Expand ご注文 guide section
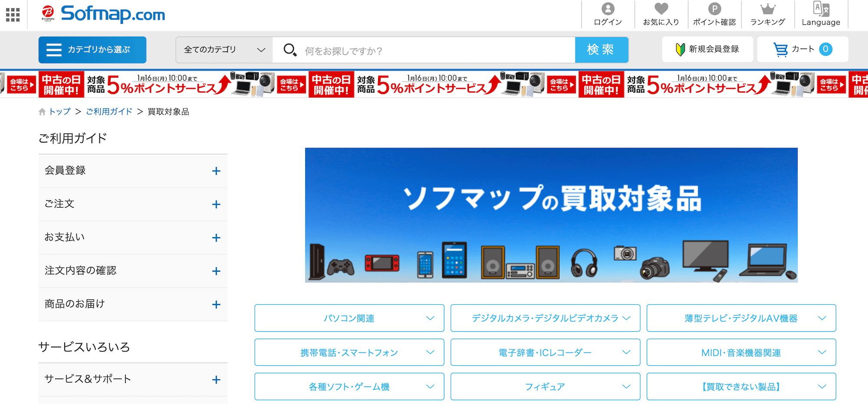 pos(133,204)
